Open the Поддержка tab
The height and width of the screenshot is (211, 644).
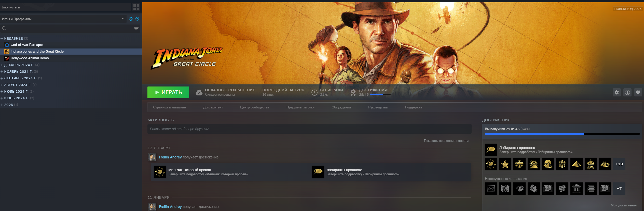coord(414,107)
